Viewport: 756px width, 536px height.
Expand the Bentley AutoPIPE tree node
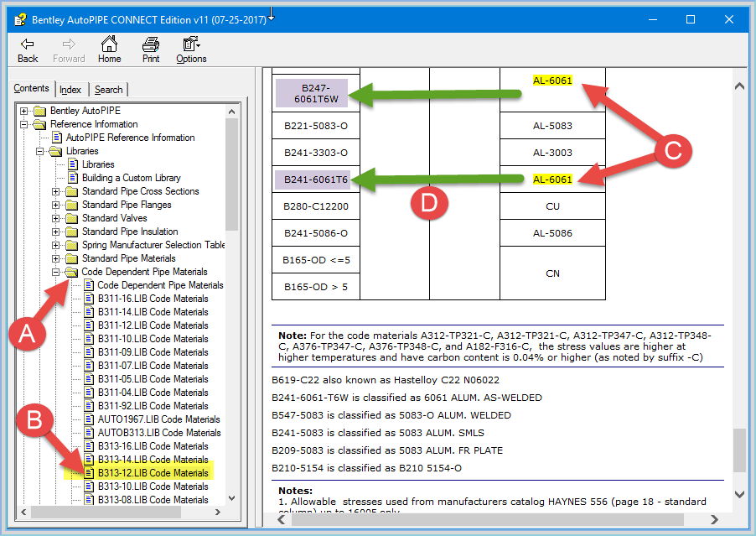point(23,111)
